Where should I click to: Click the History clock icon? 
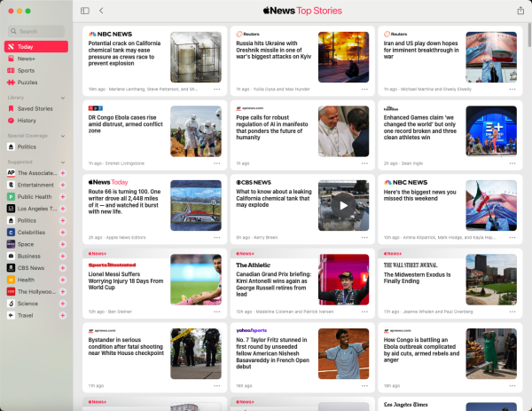[11, 121]
